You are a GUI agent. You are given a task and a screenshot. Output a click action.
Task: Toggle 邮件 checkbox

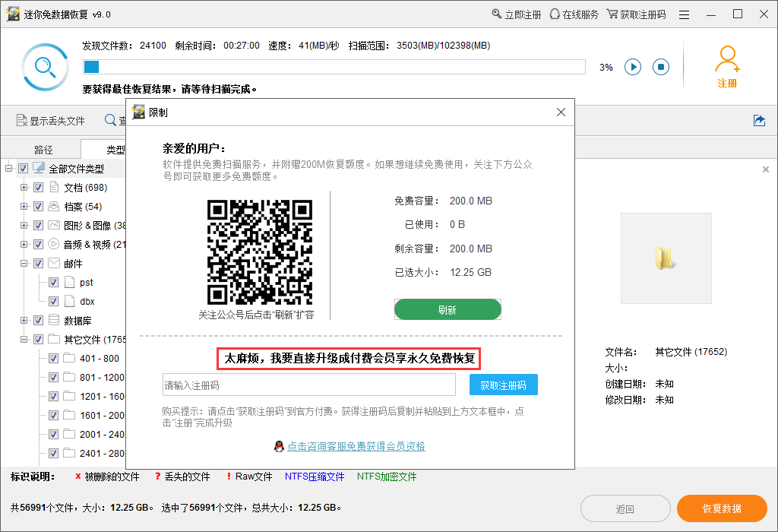click(x=38, y=263)
